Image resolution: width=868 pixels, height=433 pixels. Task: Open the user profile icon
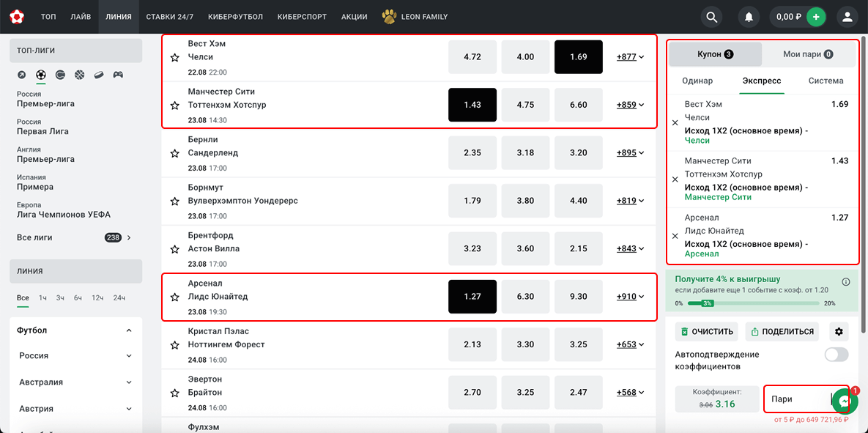pyautogui.click(x=847, y=17)
